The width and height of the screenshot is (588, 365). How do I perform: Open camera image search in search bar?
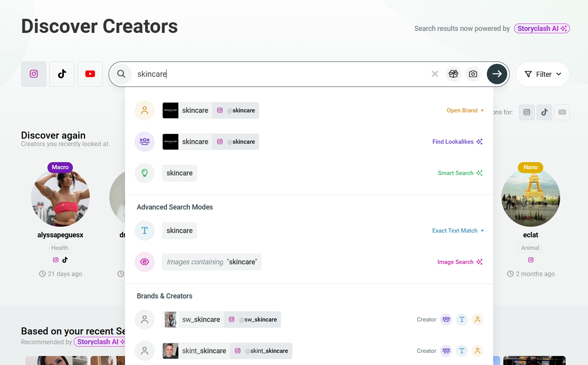pos(473,74)
